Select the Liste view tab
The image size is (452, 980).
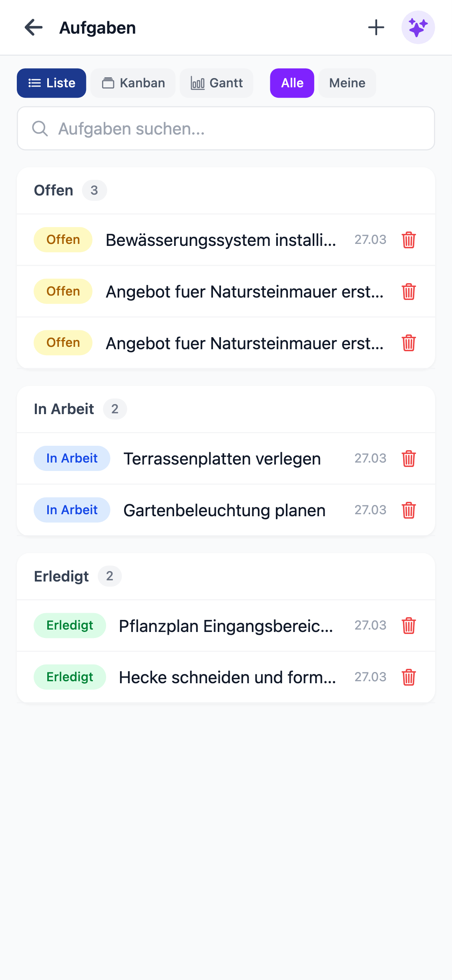click(x=52, y=83)
